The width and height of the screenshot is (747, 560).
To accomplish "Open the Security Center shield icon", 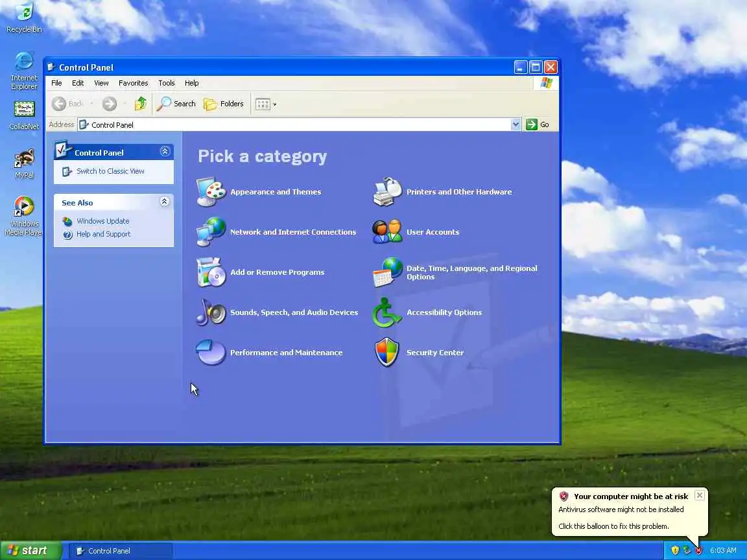I will pyautogui.click(x=387, y=353).
